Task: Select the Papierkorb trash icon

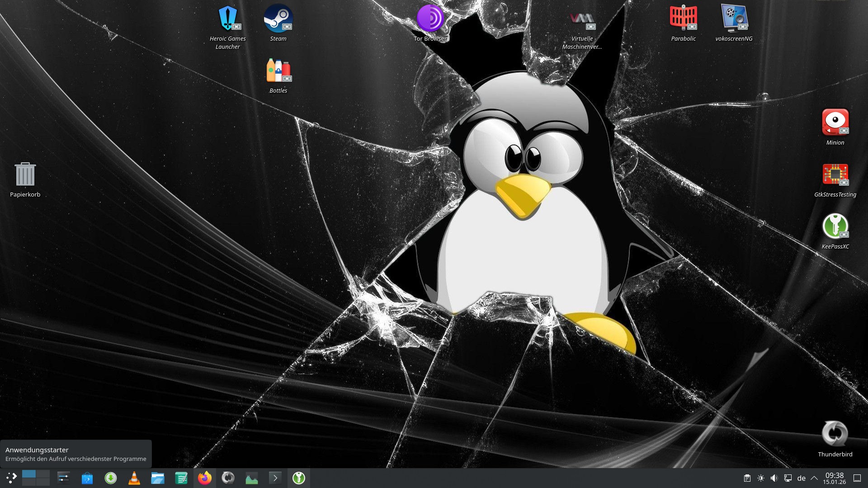Action: pyautogui.click(x=25, y=175)
